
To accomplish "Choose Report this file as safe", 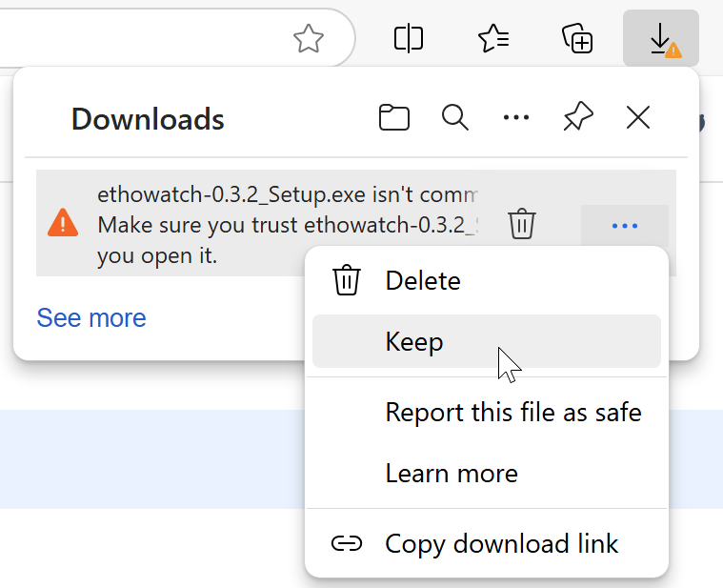I will [512, 413].
